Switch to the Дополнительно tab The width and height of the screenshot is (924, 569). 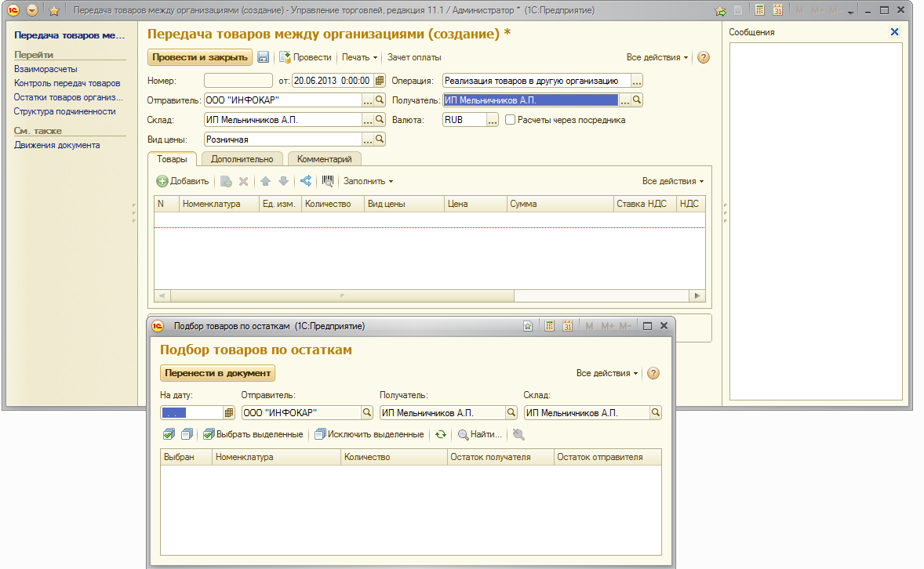[242, 159]
